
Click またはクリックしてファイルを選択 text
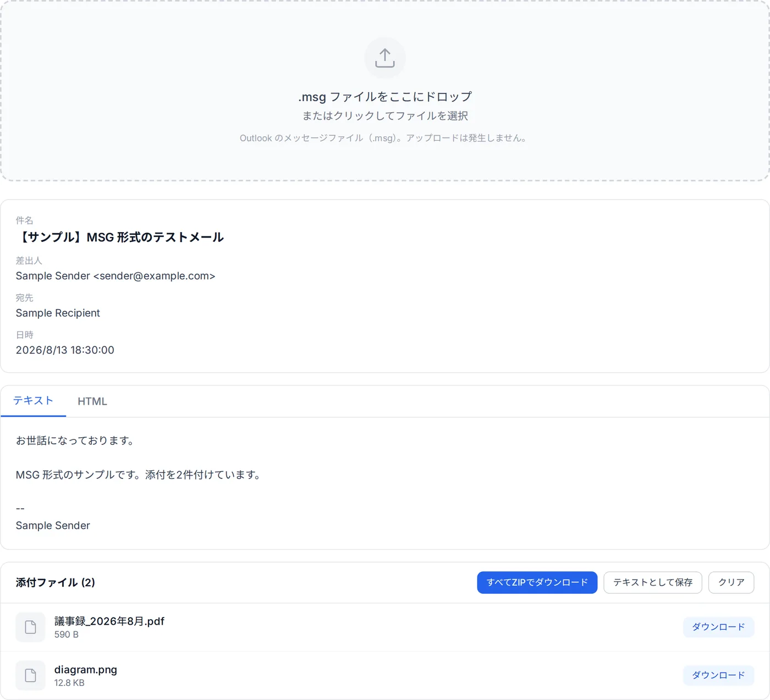point(385,116)
